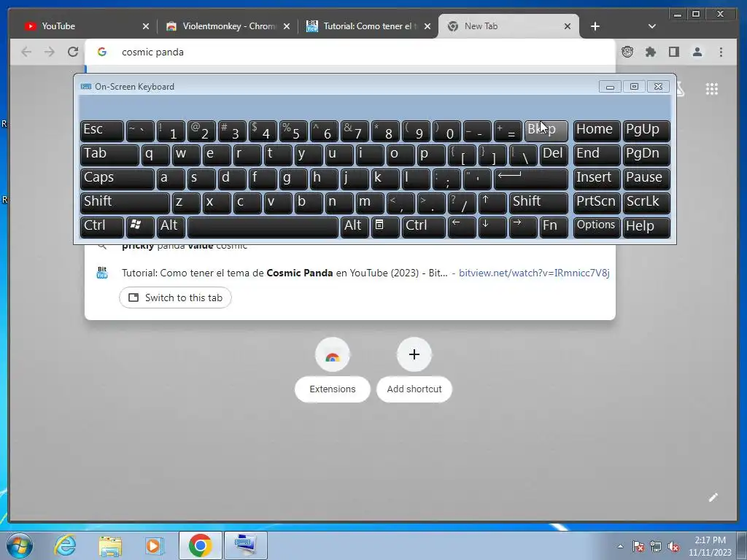Close the Tutorial: Como tener tab
The width and height of the screenshot is (747, 560).
(427, 26)
